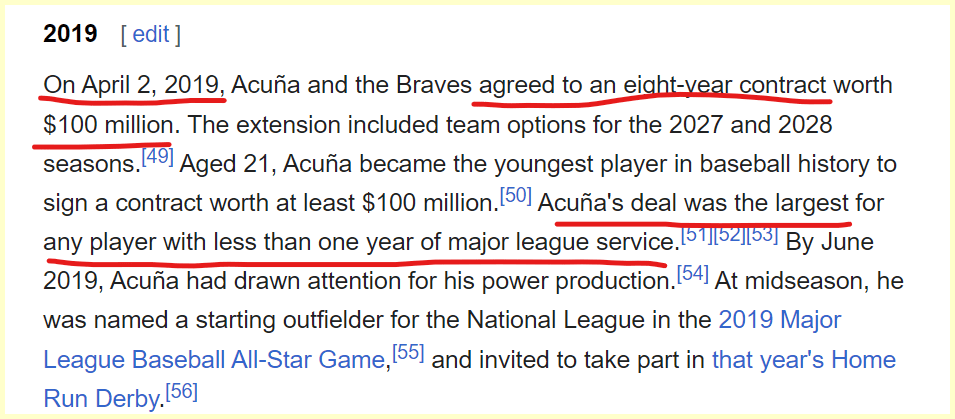Jump to reference 54 after power production
Screen dimensions: 955x419
coord(693,274)
